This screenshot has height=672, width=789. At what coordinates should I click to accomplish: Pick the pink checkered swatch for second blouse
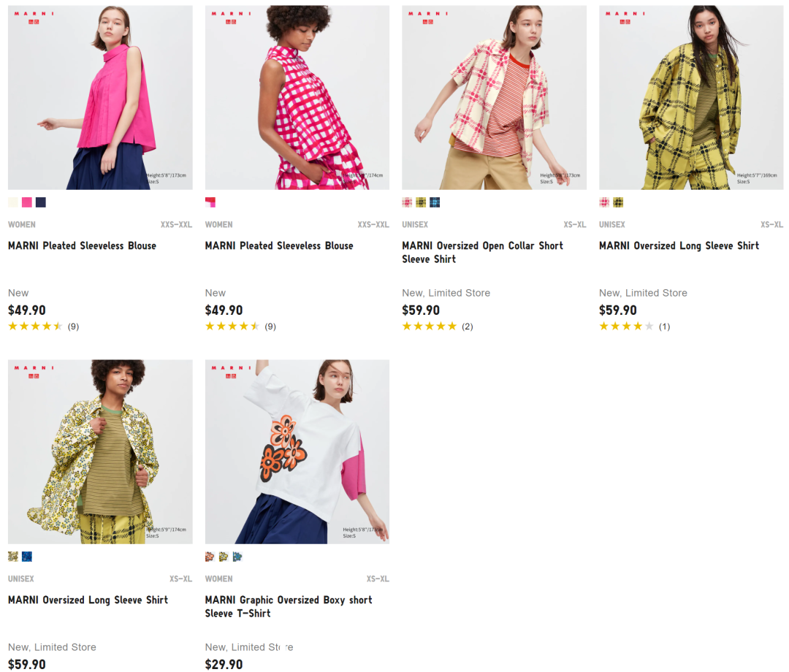coord(210,202)
